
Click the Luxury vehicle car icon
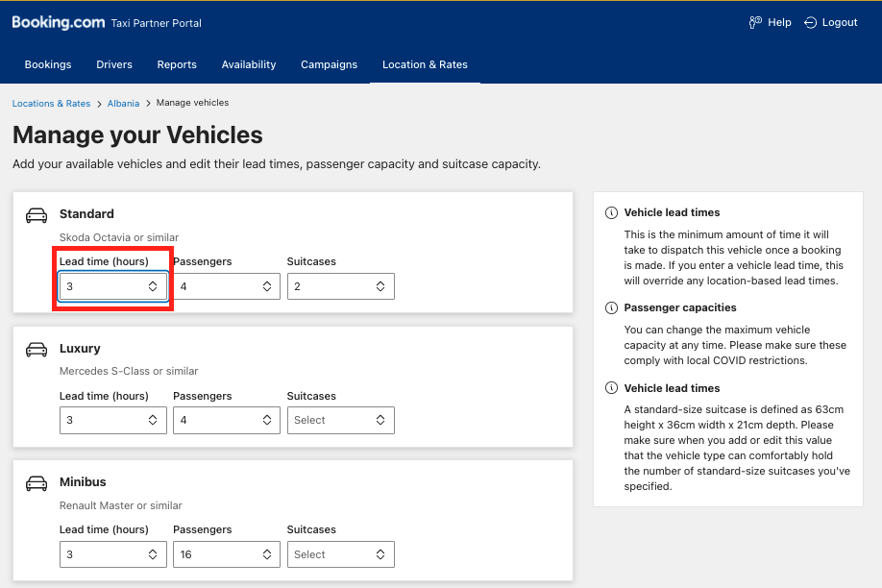[x=37, y=350]
